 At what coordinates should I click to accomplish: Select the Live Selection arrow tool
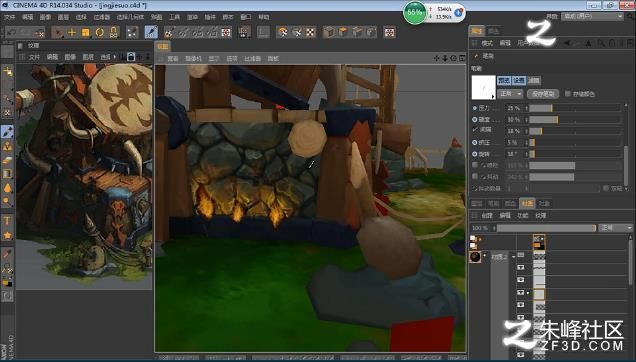(x=58, y=32)
